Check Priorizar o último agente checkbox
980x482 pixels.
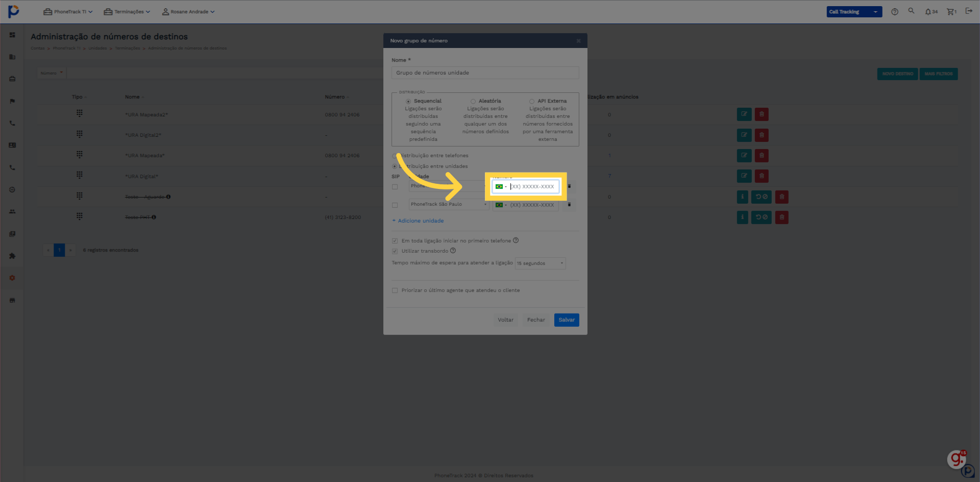click(x=395, y=291)
